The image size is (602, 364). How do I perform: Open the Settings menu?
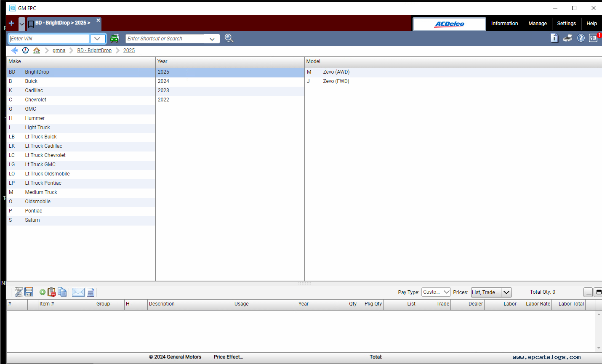[566, 24]
